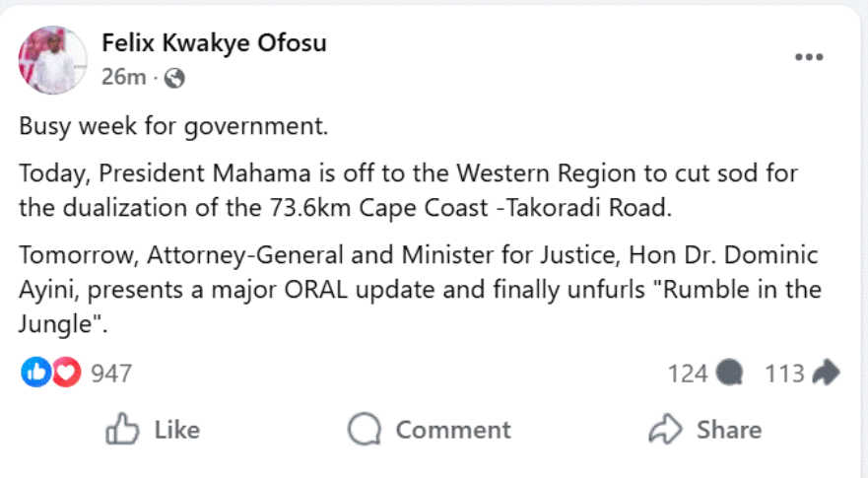This screenshot has width=868, height=478.
Task: Click the "Busy week for government" text
Action: (173, 127)
